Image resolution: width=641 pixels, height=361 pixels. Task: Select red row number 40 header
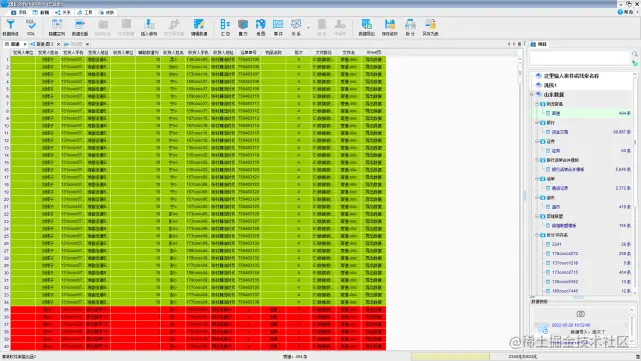click(x=6, y=346)
